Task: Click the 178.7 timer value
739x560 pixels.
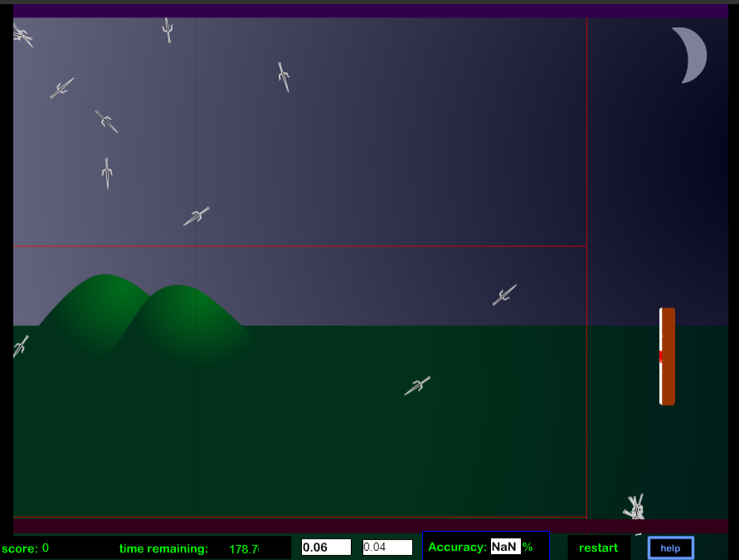Action: (244, 549)
